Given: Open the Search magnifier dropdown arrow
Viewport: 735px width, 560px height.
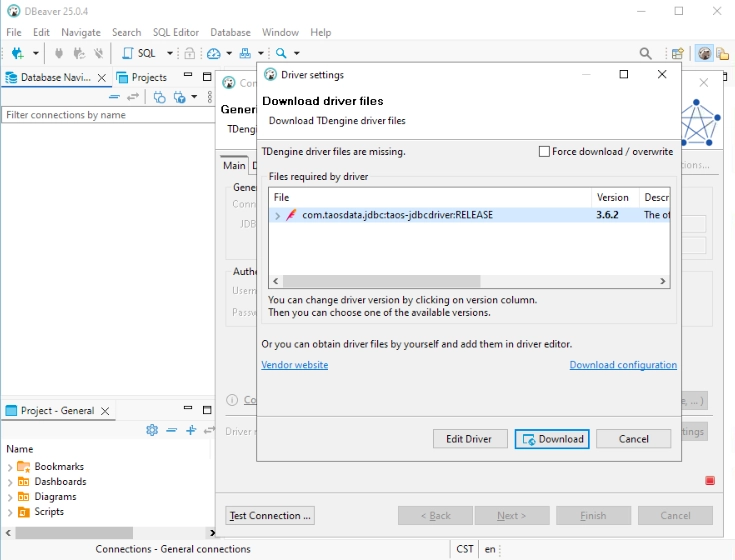Looking at the screenshot, I should [296, 53].
